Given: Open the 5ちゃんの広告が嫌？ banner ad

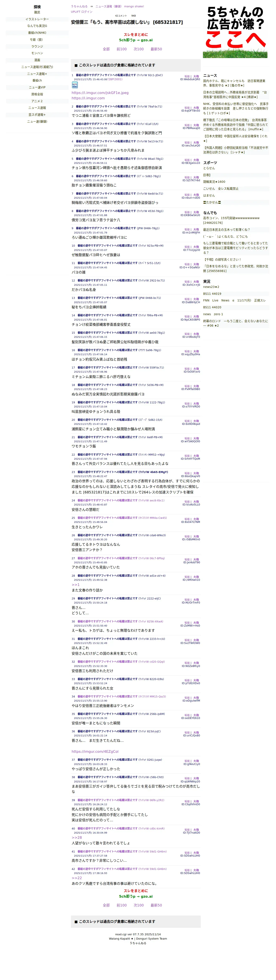Looking at the screenshot, I should pyautogui.click(x=235, y=32).
